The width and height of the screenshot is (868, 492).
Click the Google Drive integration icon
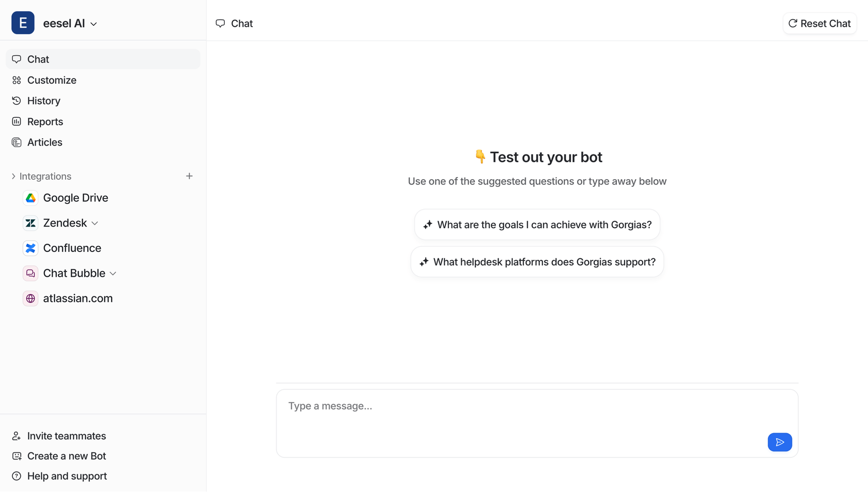[x=30, y=198]
